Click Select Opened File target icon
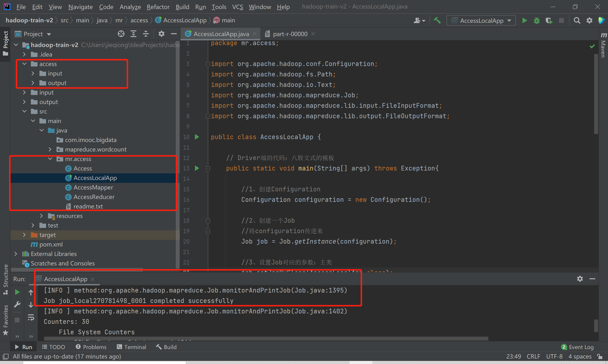This screenshot has height=364, width=608. pyautogui.click(x=121, y=34)
